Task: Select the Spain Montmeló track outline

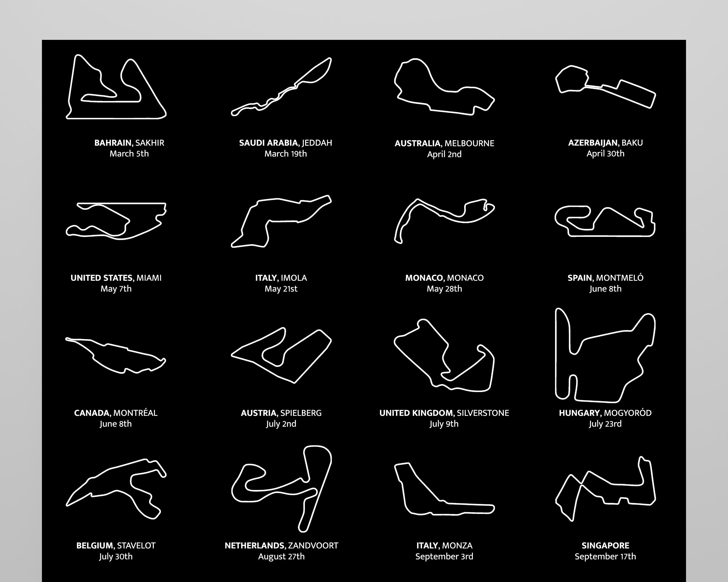Action: pyautogui.click(x=605, y=221)
